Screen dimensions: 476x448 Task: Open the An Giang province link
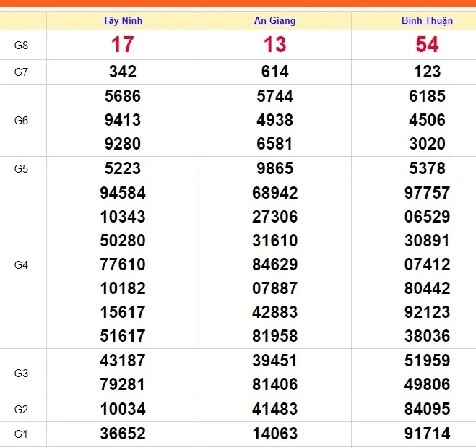click(x=274, y=21)
